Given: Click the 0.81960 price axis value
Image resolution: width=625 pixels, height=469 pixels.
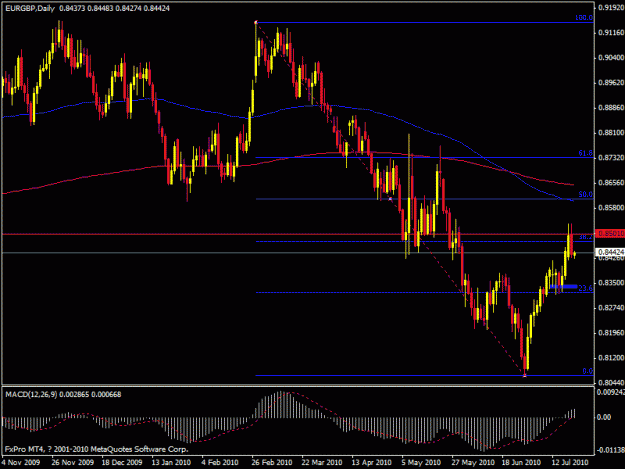Looking at the screenshot, I should coord(611,333).
